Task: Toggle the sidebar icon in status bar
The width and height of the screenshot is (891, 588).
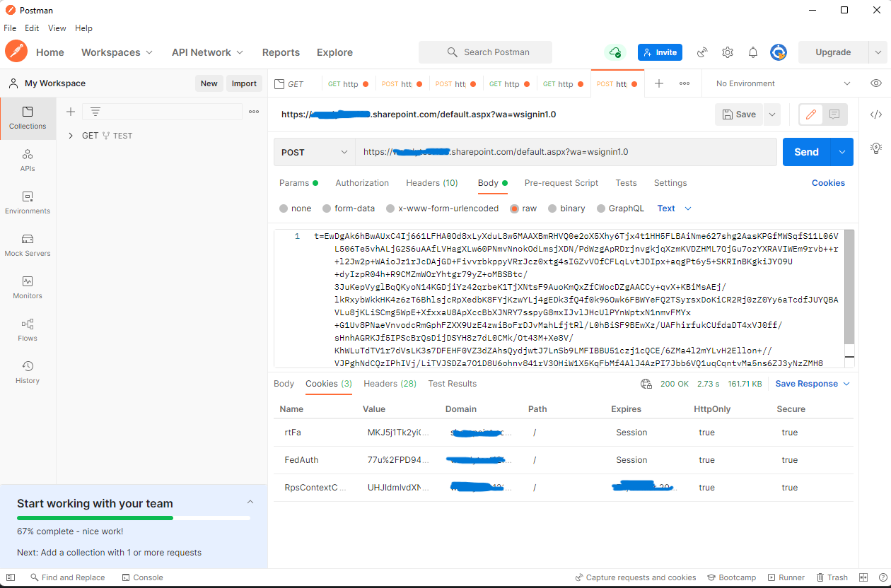Action: pyautogui.click(x=11, y=577)
